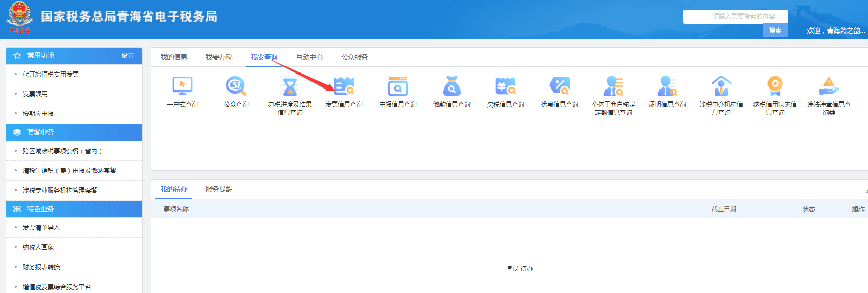Viewport: 868px width, 293px height.
Task: Open 按期应申报 in sidebar
Action: click(x=38, y=114)
